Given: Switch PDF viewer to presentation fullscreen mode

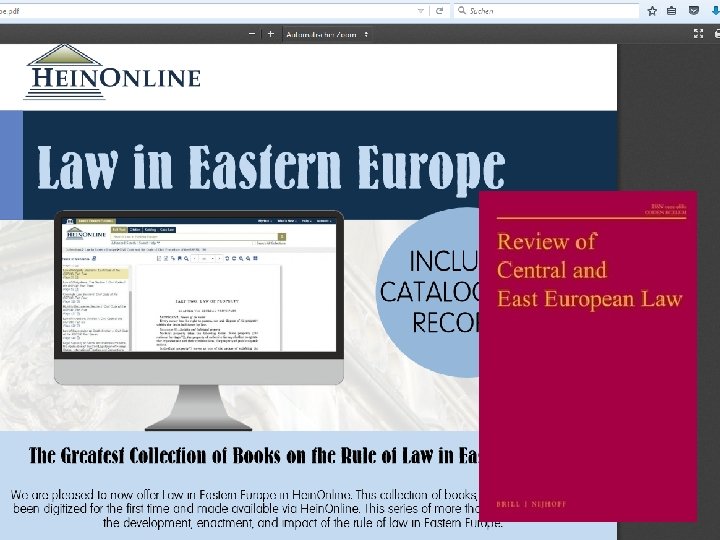Looking at the screenshot, I should (x=698, y=34).
